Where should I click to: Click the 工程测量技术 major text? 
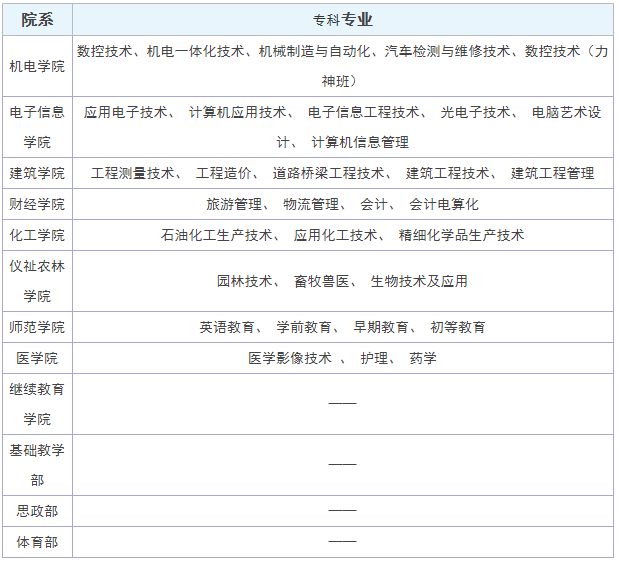click(132, 173)
